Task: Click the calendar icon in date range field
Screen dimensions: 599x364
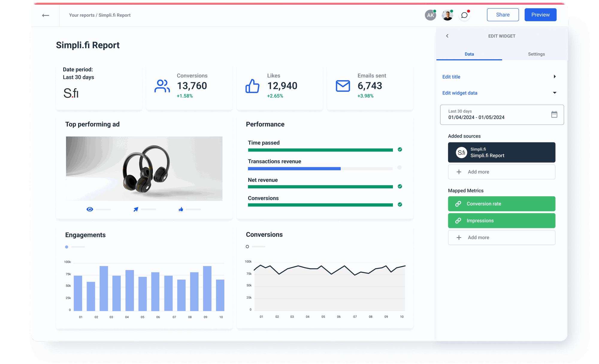Action: coord(555,115)
